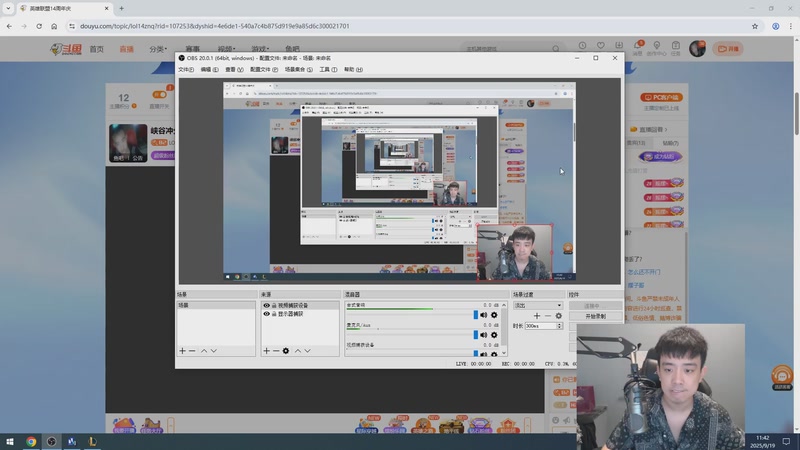Open new tab with plus button in Chrome
The width and height of the screenshot is (800, 450).
click(x=121, y=8)
